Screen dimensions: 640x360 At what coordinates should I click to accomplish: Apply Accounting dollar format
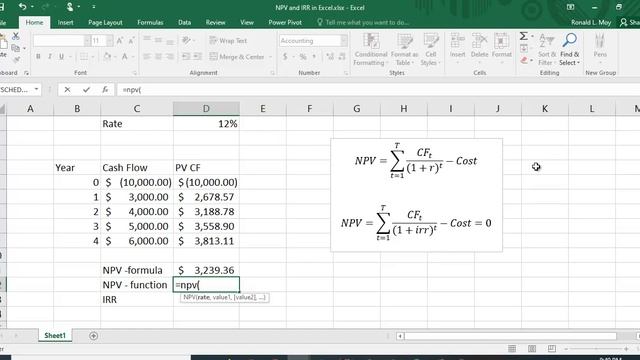(x=285, y=57)
